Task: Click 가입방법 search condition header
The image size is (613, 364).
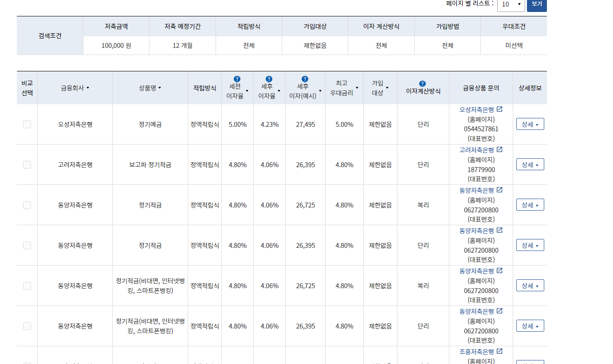Action: click(448, 27)
